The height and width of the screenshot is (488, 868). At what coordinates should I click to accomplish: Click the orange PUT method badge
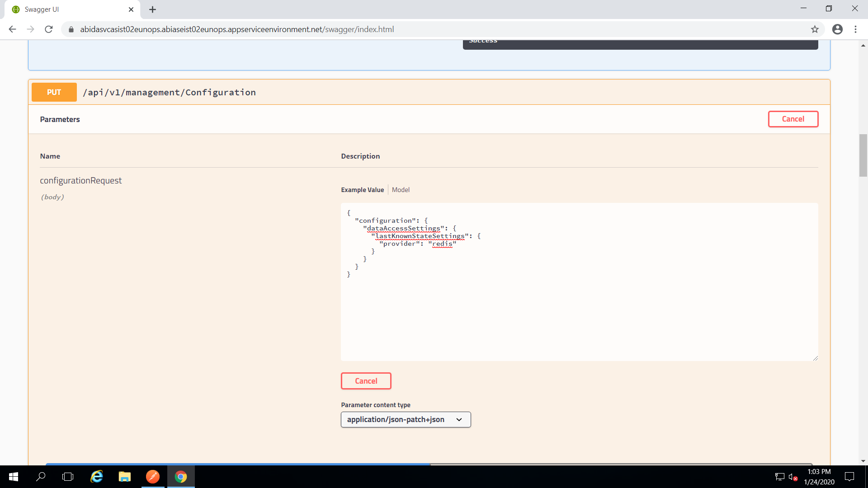click(54, 92)
